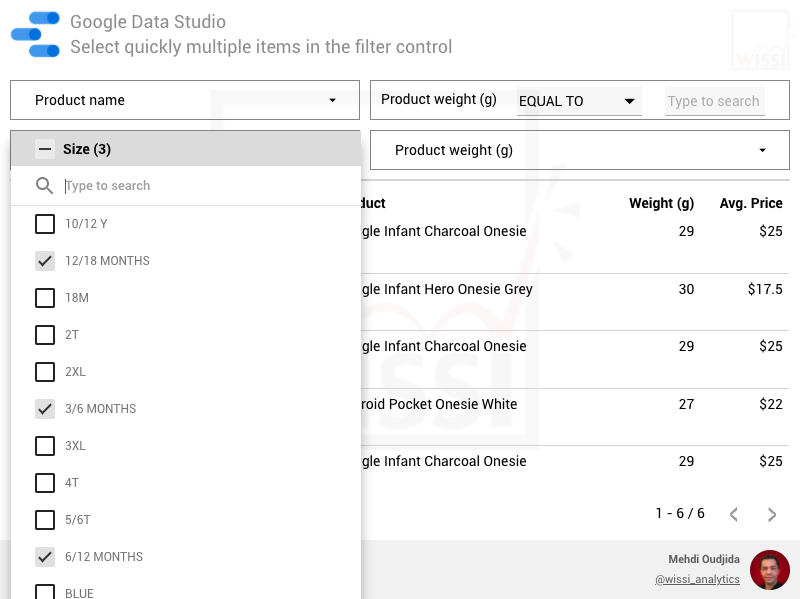This screenshot has height=599, width=800.
Task: Click the Google Data Studio logo icon
Action: coord(35,34)
